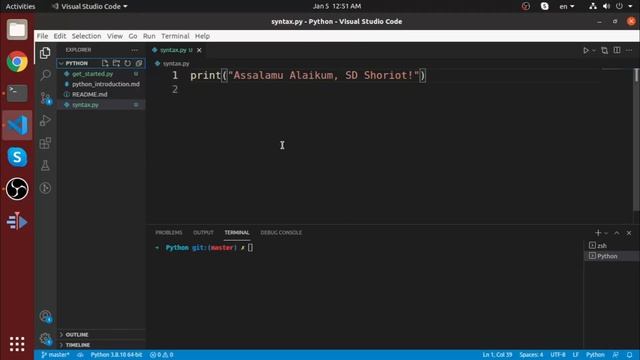Screen dimensions: 640x360
Task: Open changes icon in editor toolbar
Action: [604, 50]
